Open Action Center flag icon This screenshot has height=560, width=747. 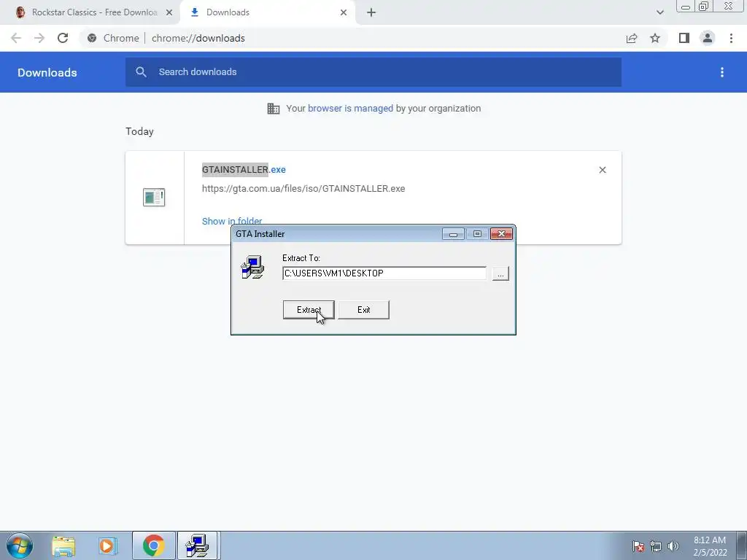pyautogui.click(x=638, y=546)
